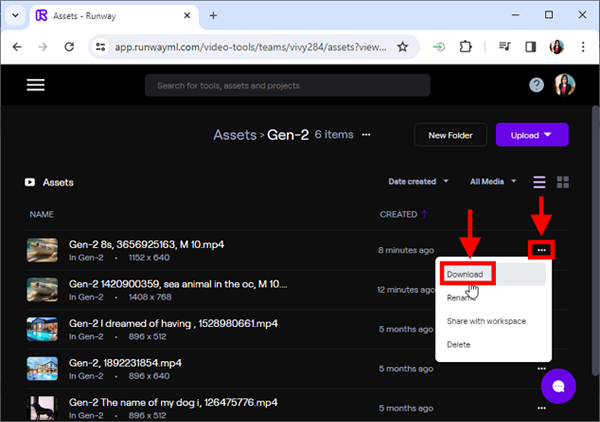Open a new browser tab
The image size is (600, 422).
click(213, 16)
